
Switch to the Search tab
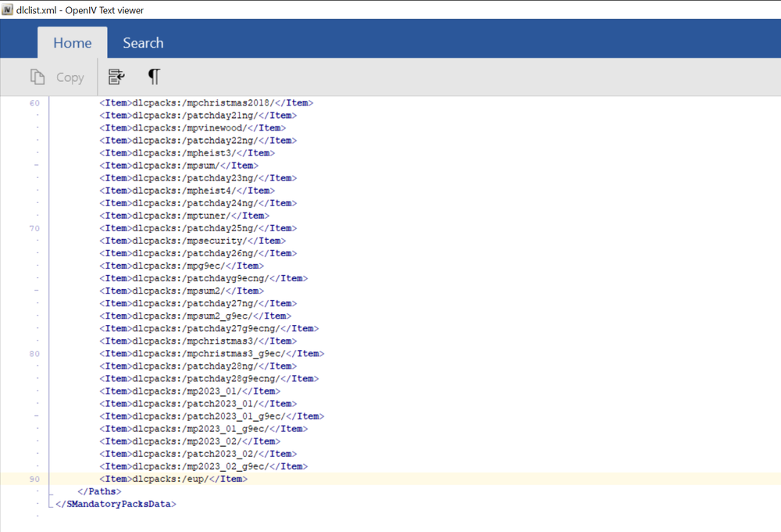(142, 42)
